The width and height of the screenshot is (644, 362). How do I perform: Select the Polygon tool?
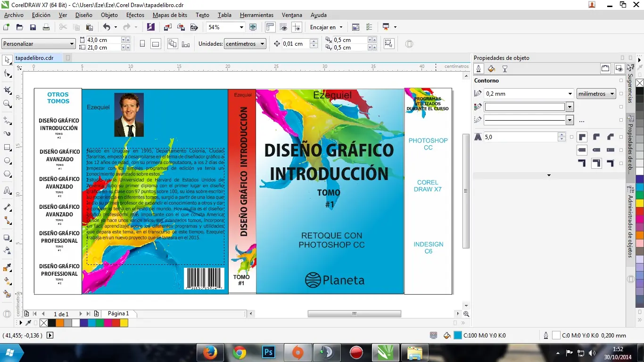coord(7,174)
